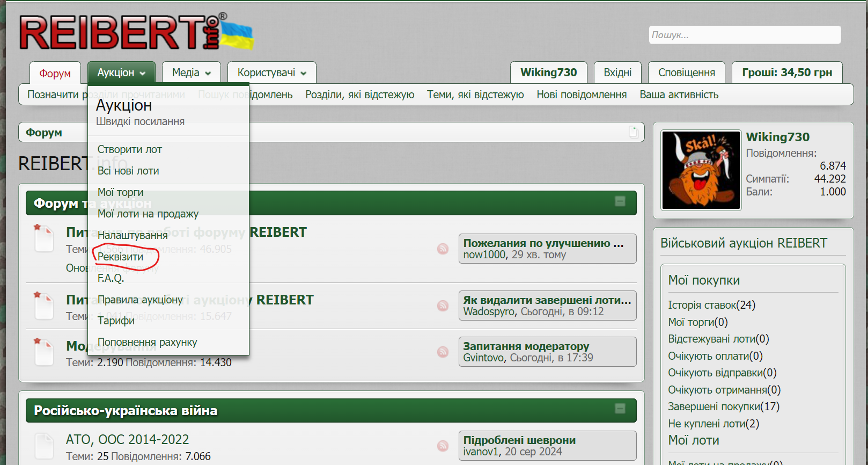This screenshot has height=465, width=868.
Task: Expand the Медіа dropdown menu
Action: point(191,72)
